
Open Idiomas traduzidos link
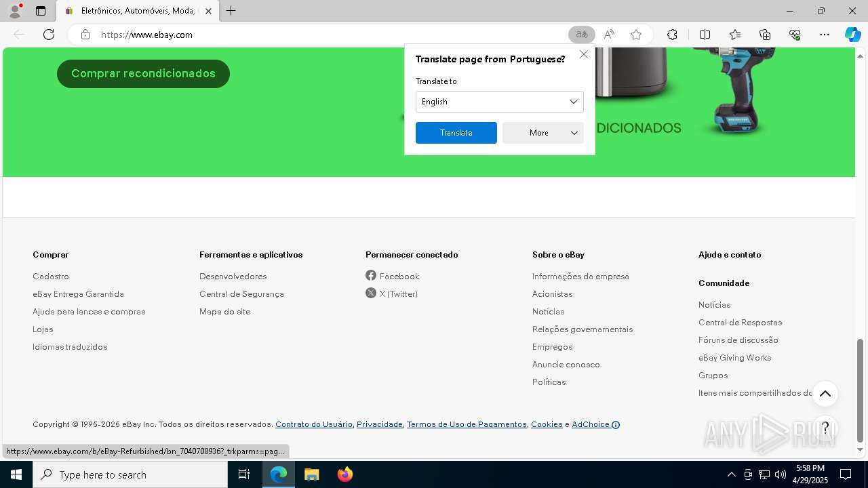pos(70,346)
